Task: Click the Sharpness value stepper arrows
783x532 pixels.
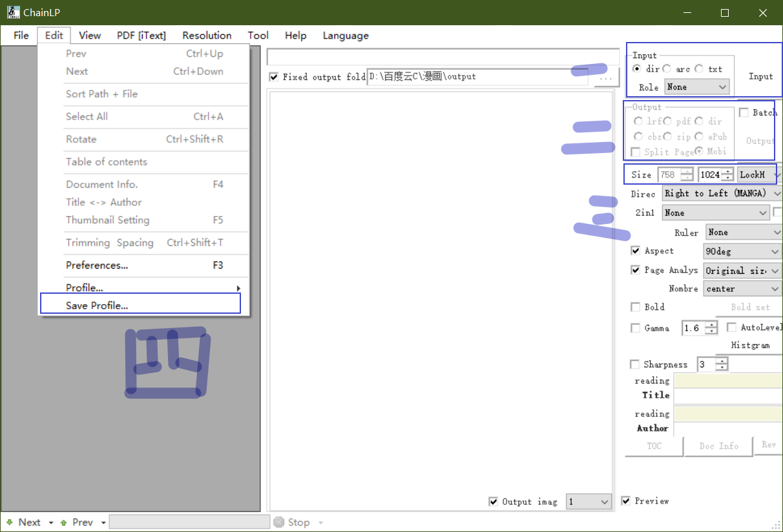Action: tap(722, 365)
